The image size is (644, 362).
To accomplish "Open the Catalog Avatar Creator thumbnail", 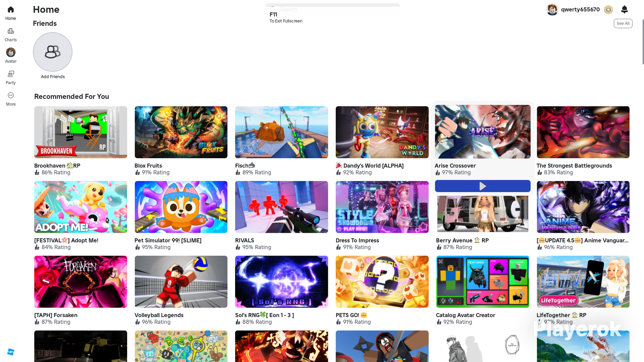I will pyautogui.click(x=482, y=282).
